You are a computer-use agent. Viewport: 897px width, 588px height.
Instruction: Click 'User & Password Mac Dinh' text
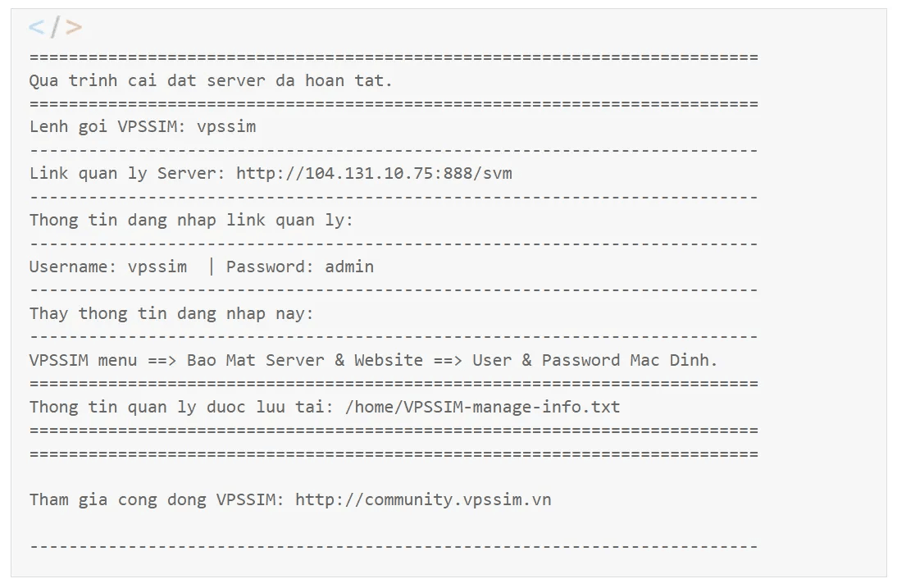595,360
